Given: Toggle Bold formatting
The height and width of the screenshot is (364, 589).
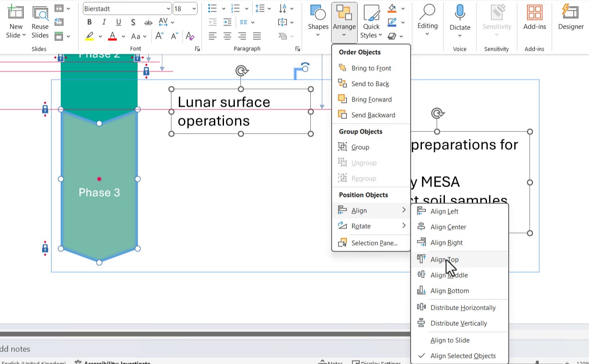Looking at the screenshot, I should [x=89, y=23].
